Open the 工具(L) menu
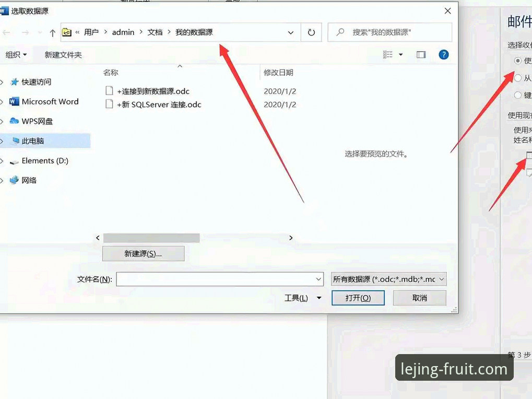The width and height of the screenshot is (532, 399). 303,298
